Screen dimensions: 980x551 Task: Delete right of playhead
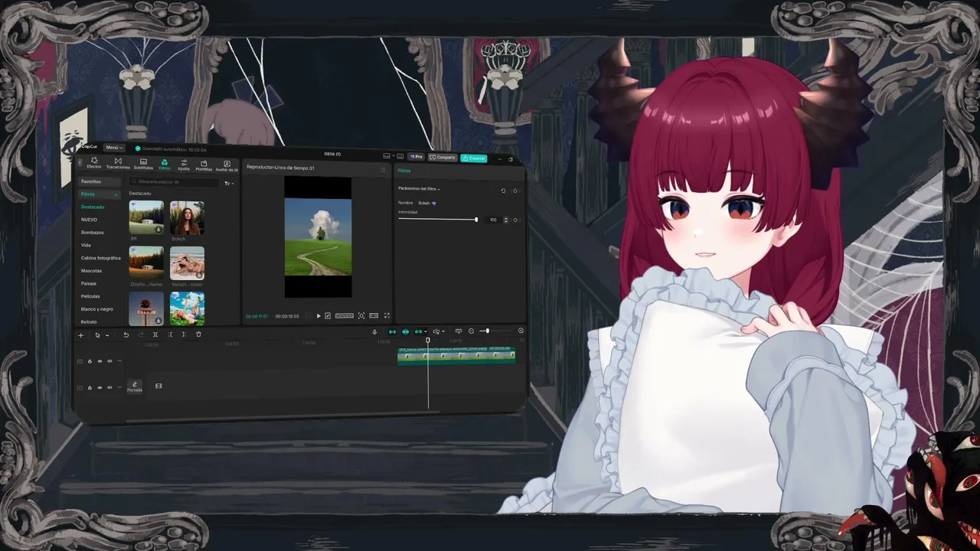(184, 334)
